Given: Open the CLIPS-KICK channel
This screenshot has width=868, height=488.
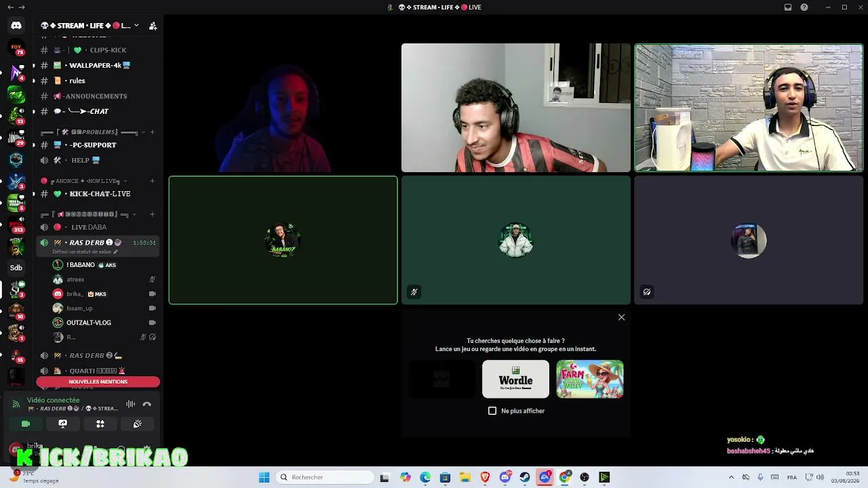Looking at the screenshot, I should click(x=98, y=50).
